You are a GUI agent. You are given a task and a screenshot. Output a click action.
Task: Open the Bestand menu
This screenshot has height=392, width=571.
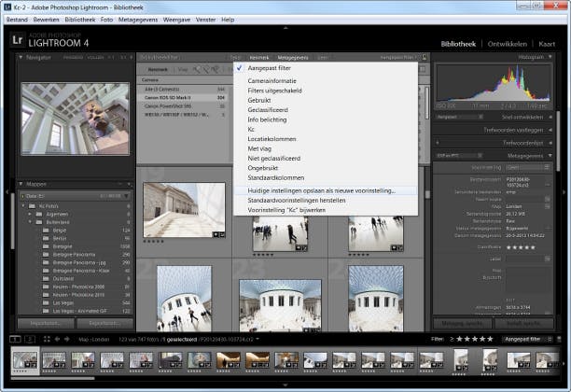coord(19,19)
